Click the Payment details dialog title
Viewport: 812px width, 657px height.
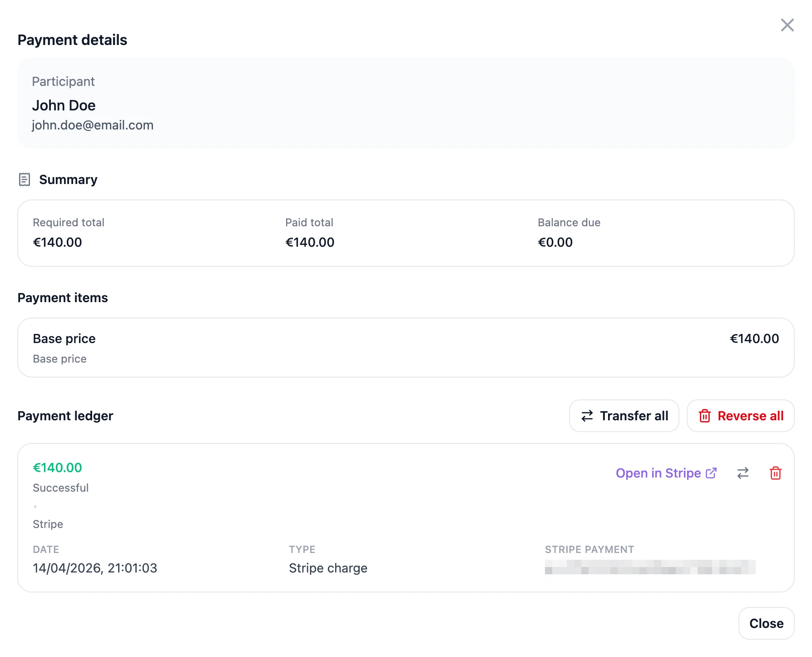point(72,40)
